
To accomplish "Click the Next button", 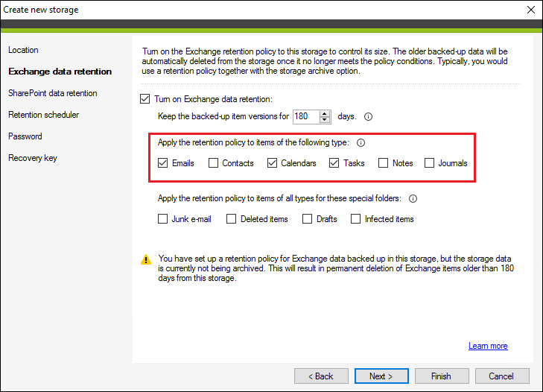I will pyautogui.click(x=381, y=376).
